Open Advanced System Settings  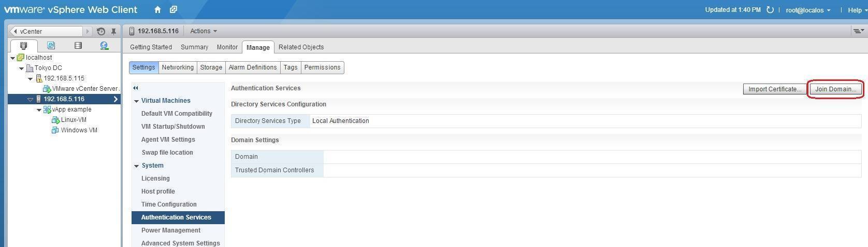(181, 243)
